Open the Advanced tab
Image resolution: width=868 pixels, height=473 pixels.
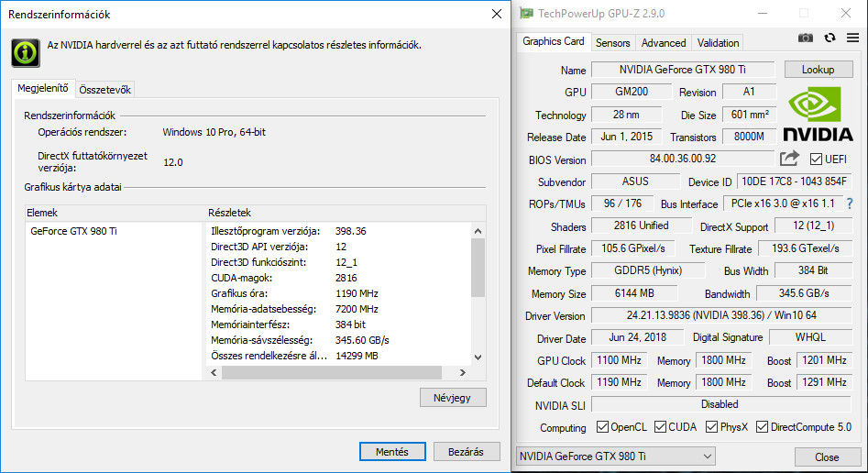pyautogui.click(x=664, y=43)
